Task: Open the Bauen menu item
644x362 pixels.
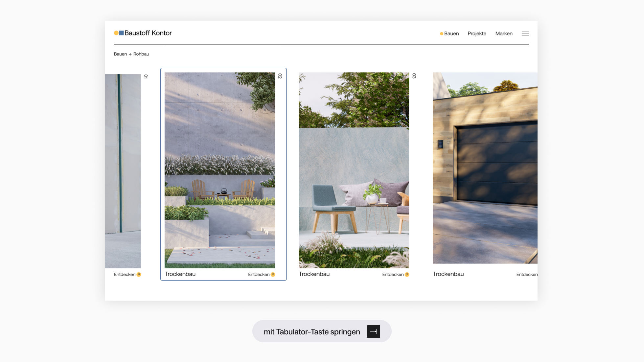Action: 451,34
